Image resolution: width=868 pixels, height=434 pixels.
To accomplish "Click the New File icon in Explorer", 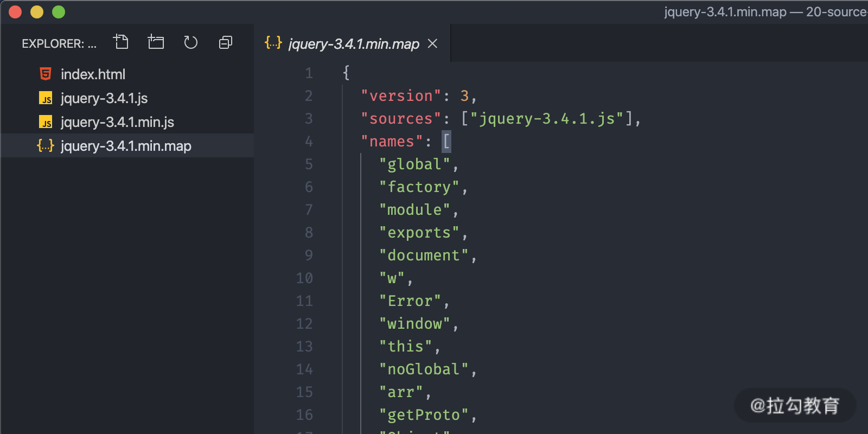I will pyautogui.click(x=121, y=42).
